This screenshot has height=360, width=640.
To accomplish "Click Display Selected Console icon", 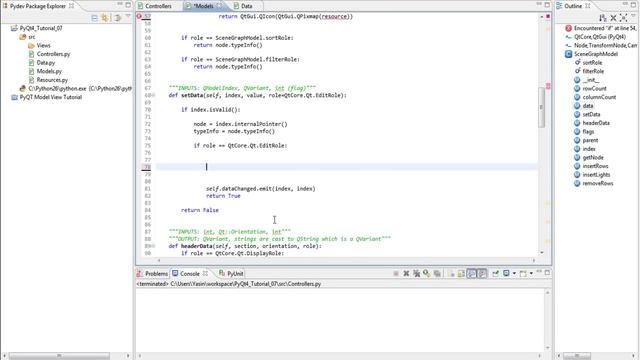I will [x=506, y=273].
